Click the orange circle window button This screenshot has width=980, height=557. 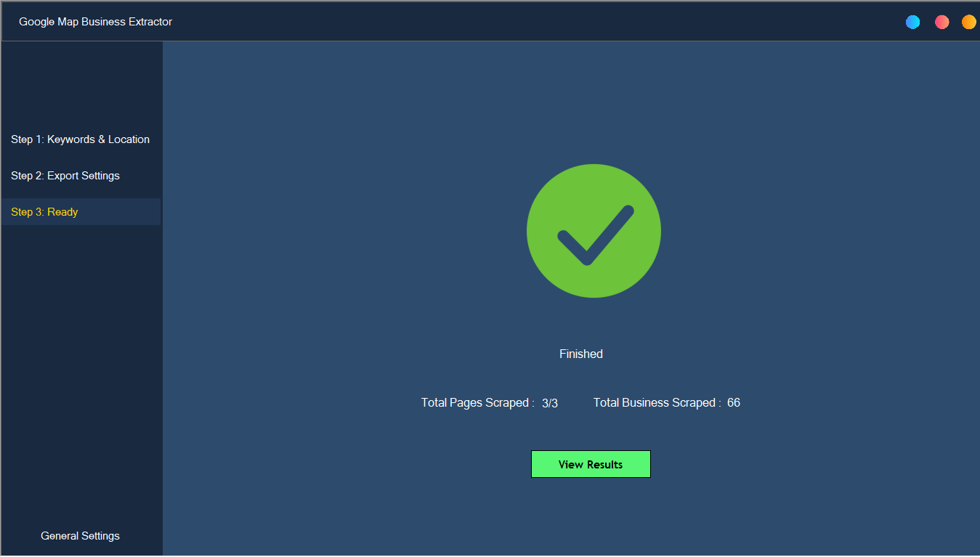pyautogui.click(x=968, y=23)
